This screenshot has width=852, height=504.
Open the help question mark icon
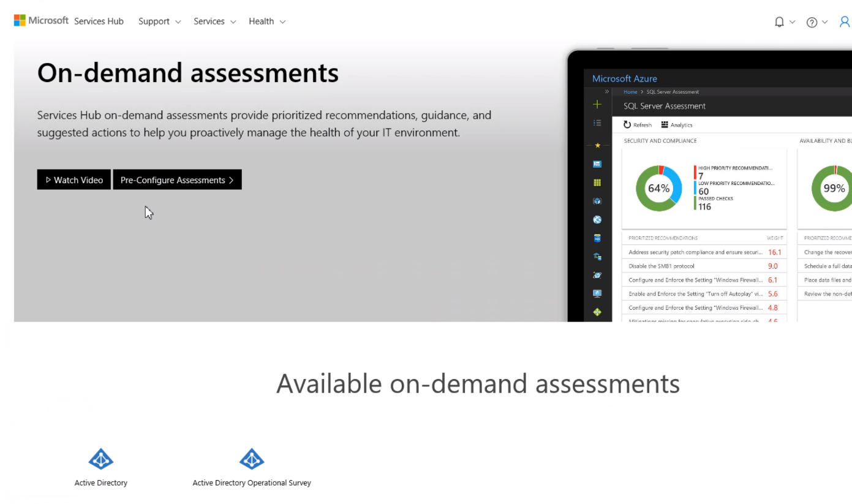[x=812, y=22]
